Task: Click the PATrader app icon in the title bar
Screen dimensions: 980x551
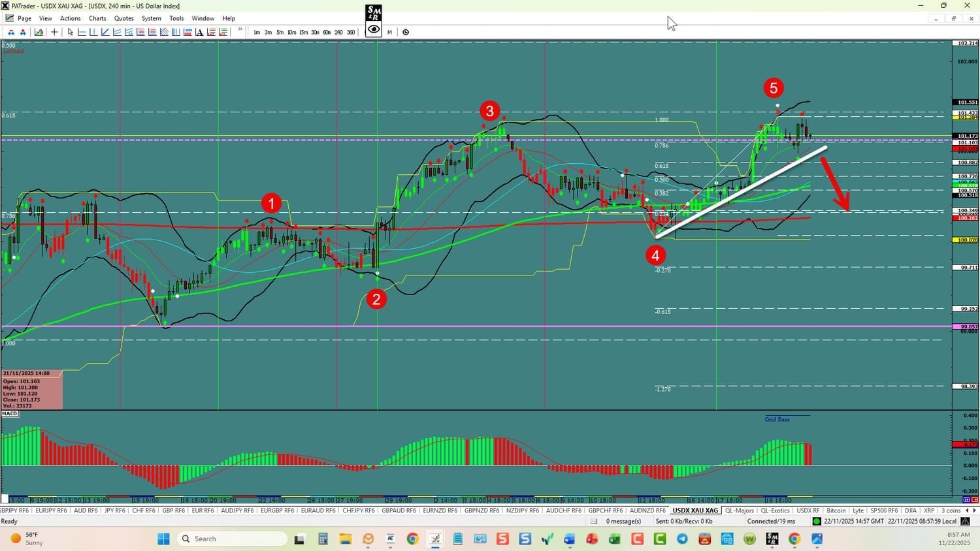Action: pos(6,6)
